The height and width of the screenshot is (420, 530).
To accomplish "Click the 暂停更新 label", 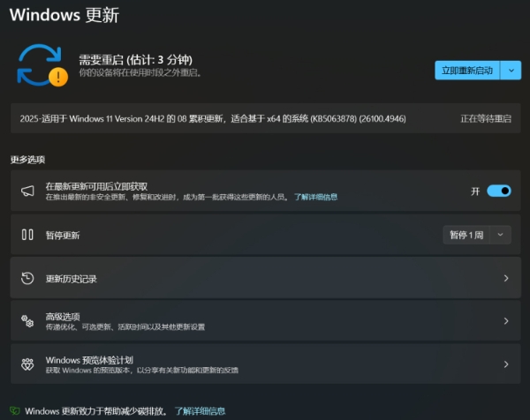I will [x=63, y=236].
